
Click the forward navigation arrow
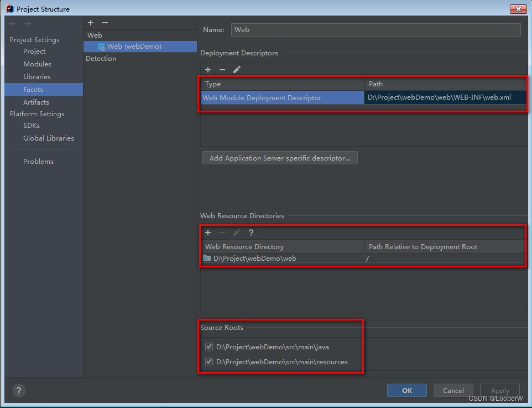[28, 24]
